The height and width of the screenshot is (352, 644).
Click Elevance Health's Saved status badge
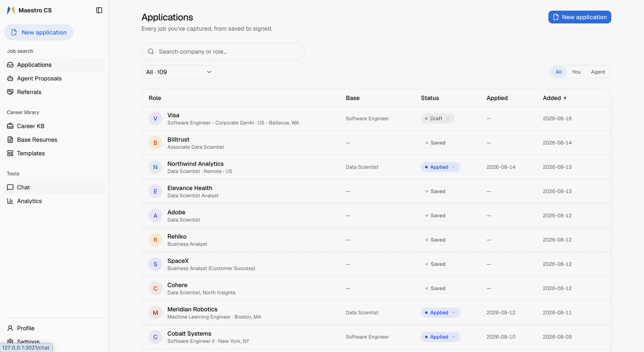(435, 191)
